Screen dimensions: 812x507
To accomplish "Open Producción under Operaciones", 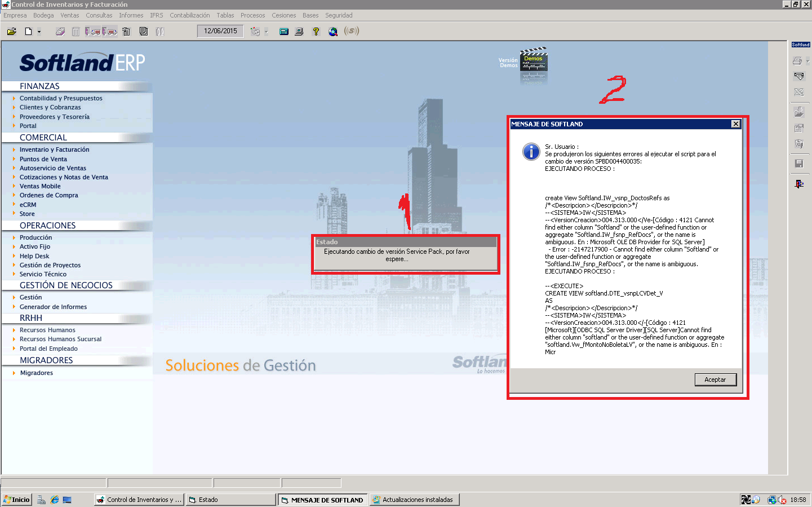I will point(36,237).
